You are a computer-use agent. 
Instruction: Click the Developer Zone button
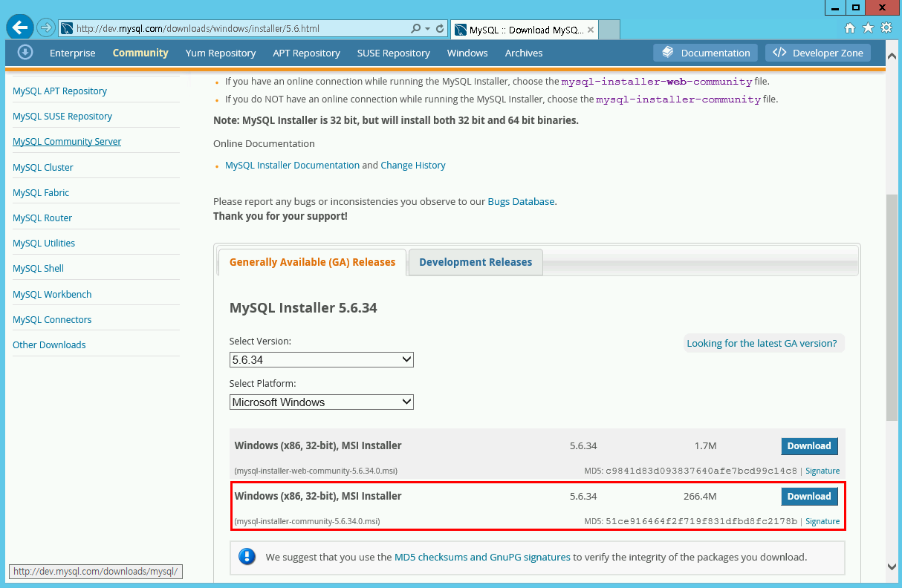(x=818, y=53)
